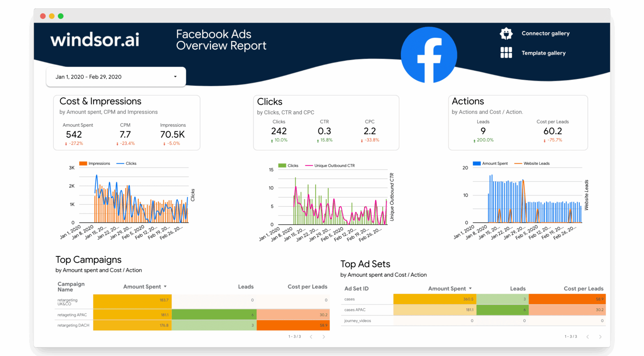
Task: Go to next page in Top Ad Sets
Action: [x=600, y=337]
